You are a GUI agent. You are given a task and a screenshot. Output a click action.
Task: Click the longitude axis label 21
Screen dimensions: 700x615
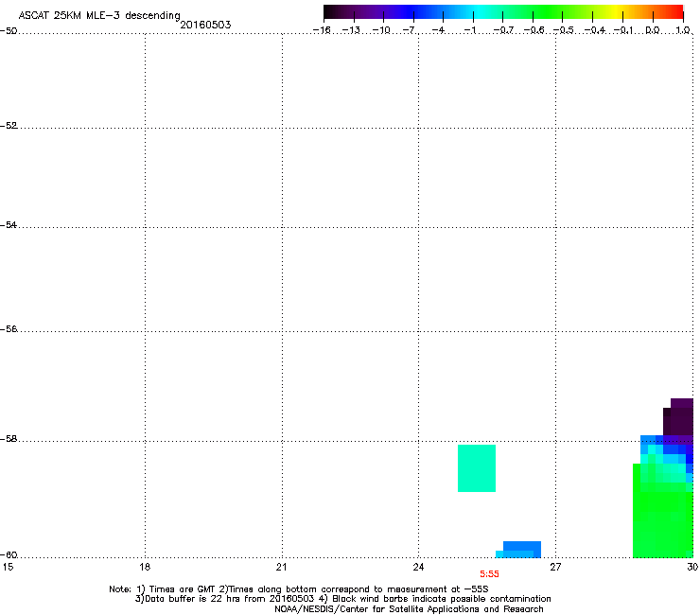tap(281, 567)
